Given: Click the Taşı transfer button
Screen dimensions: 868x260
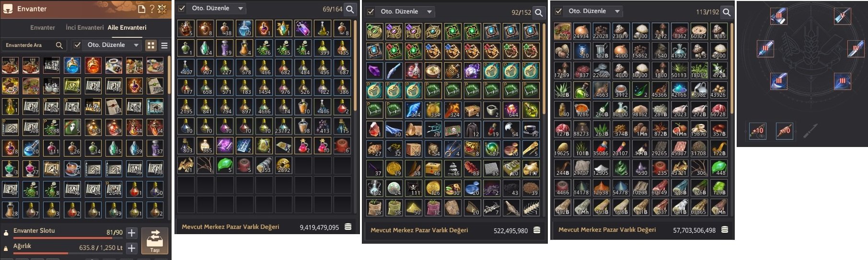Looking at the screenshot, I should coord(155,240).
